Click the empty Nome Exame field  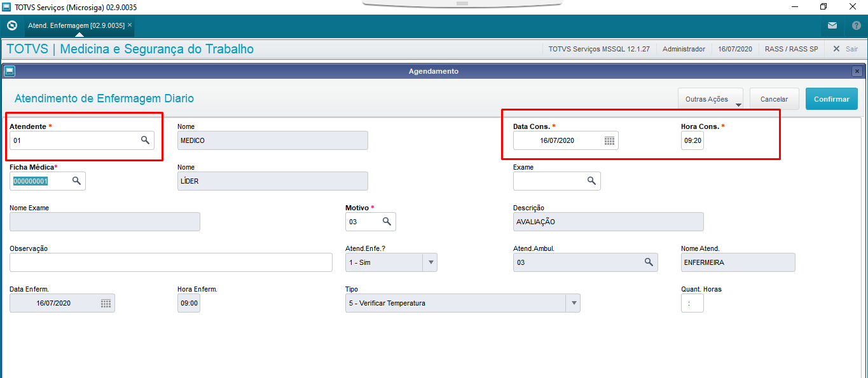pyautogui.click(x=105, y=222)
